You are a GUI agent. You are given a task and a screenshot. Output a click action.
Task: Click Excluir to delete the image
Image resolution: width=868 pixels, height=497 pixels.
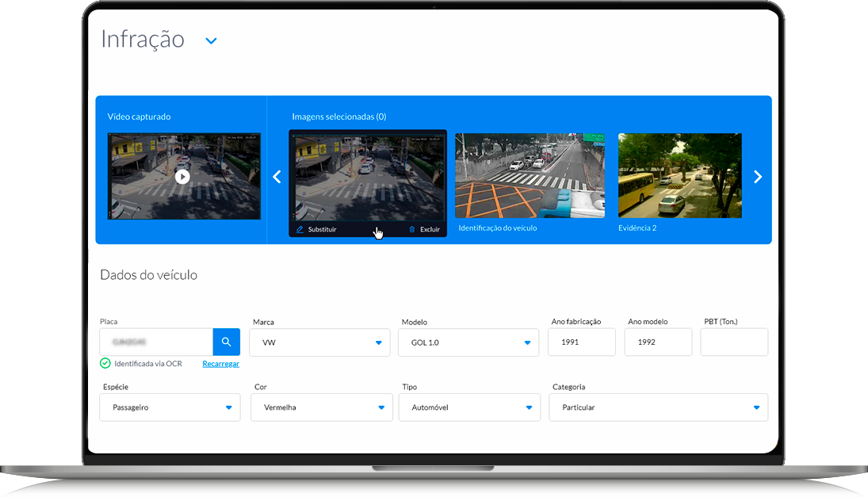[x=425, y=229]
